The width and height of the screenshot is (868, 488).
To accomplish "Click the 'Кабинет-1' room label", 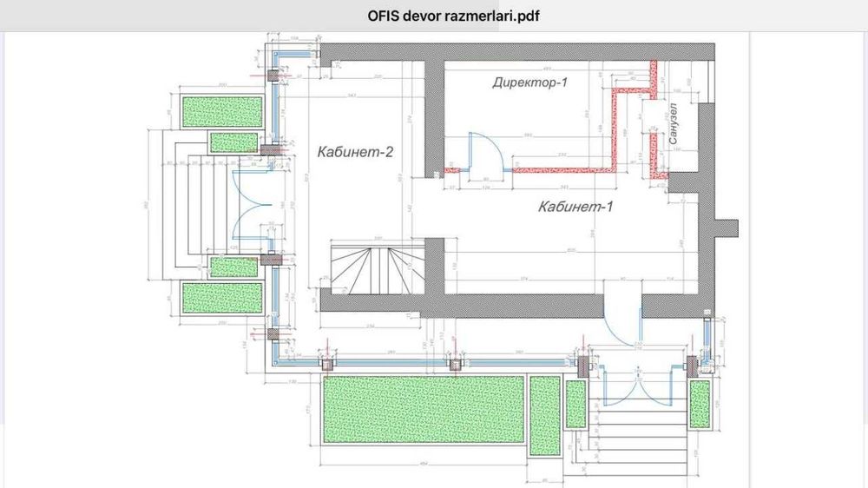I will (x=575, y=208).
